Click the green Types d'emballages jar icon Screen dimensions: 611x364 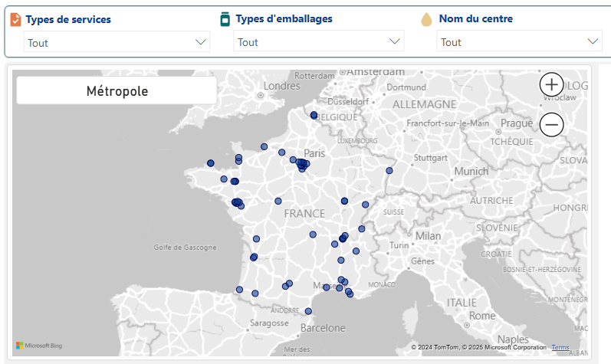[225, 19]
